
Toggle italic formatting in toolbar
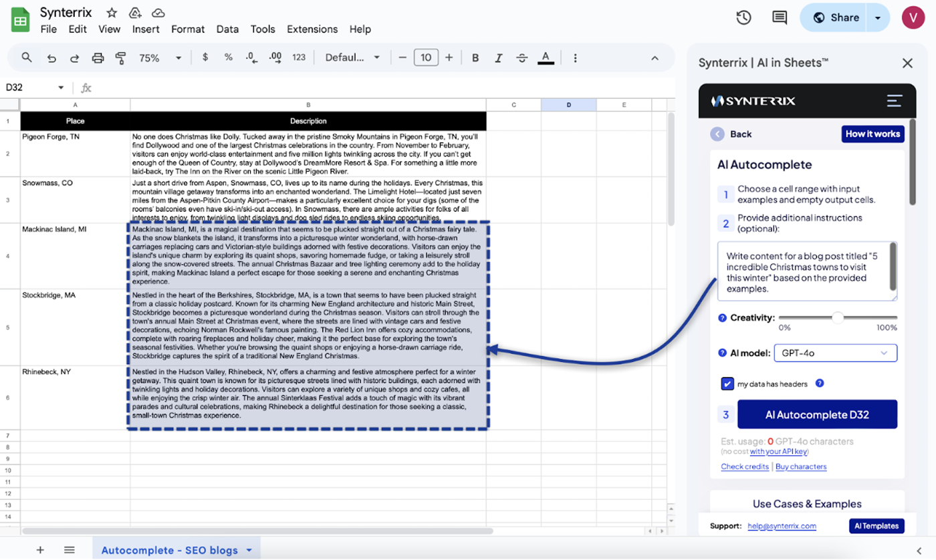point(499,58)
